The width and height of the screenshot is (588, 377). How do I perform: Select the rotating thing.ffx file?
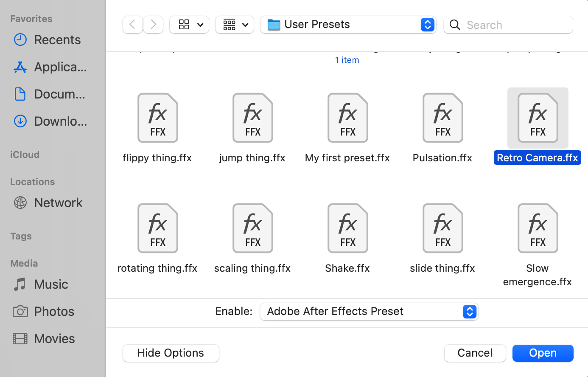[157, 228]
